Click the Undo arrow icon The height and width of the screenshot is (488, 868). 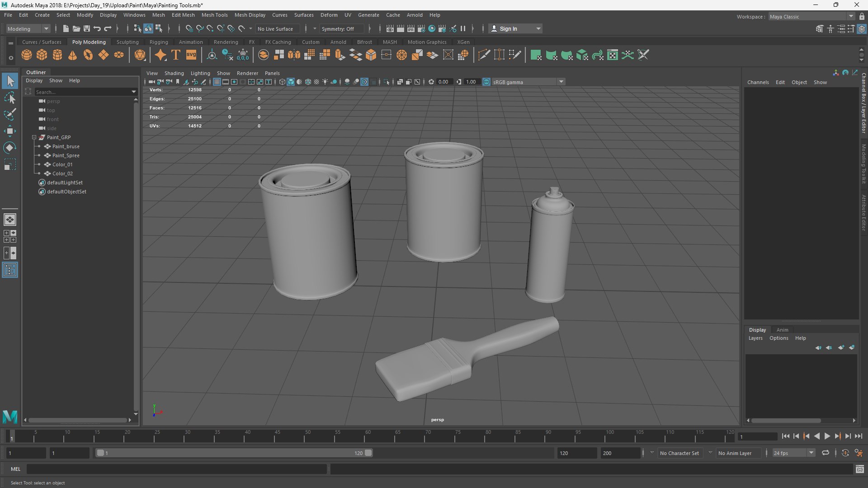click(97, 28)
